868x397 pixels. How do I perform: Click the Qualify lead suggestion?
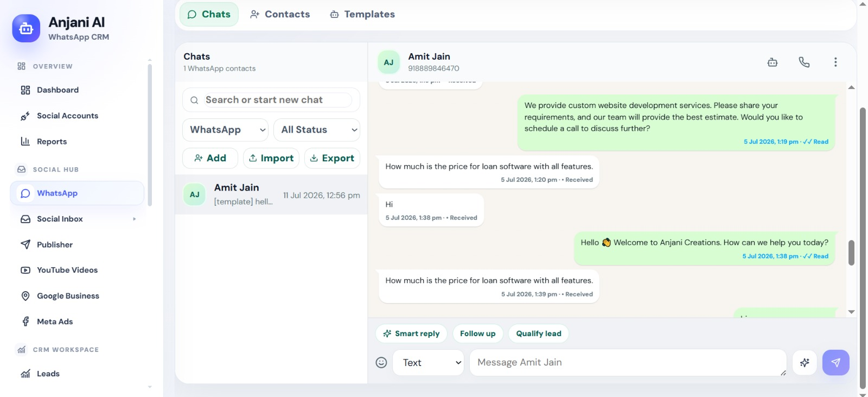tap(539, 333)
